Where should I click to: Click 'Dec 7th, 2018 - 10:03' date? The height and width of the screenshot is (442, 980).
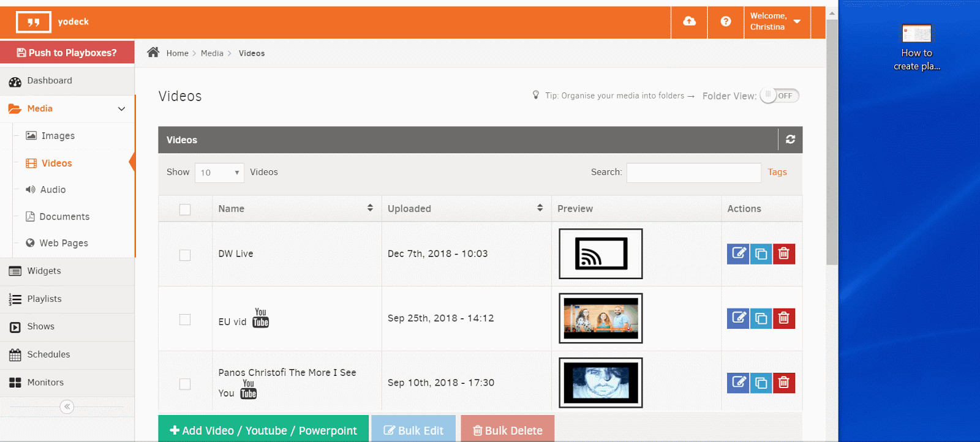[438, 253]
